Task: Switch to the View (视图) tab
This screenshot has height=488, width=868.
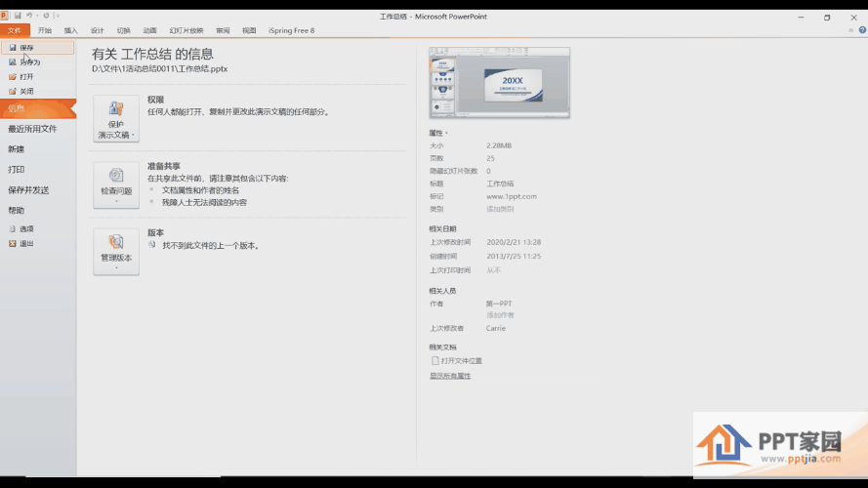Action: click(x=249, y=30)
